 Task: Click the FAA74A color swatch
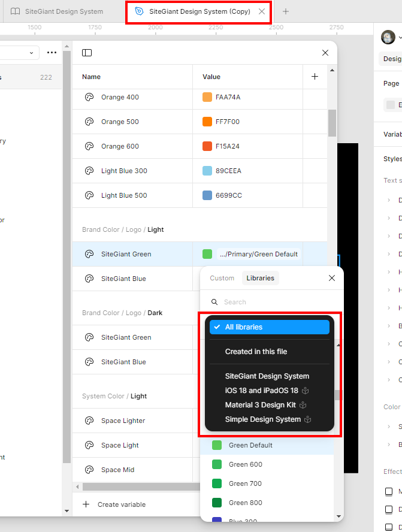point(207,97)
